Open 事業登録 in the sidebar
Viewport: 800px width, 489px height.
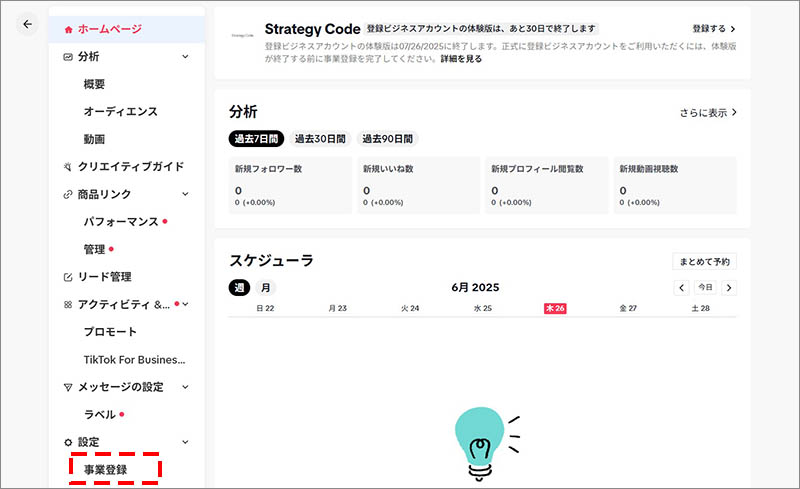[105, 469]
